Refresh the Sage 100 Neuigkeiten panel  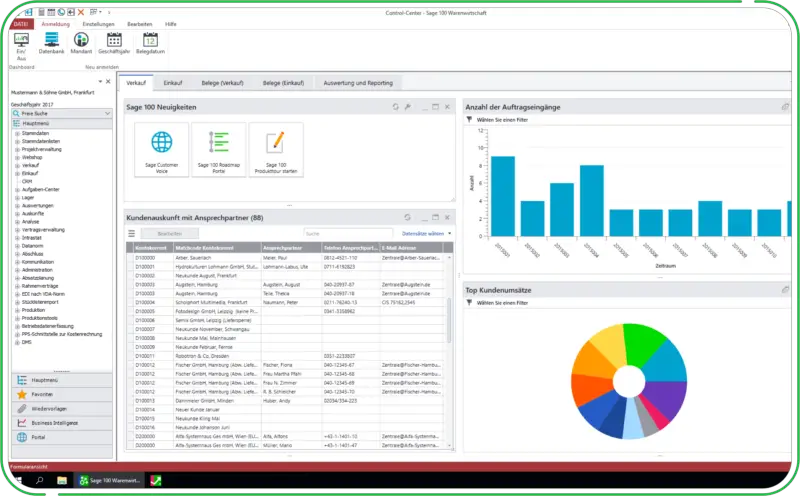[x=396, y=106]
